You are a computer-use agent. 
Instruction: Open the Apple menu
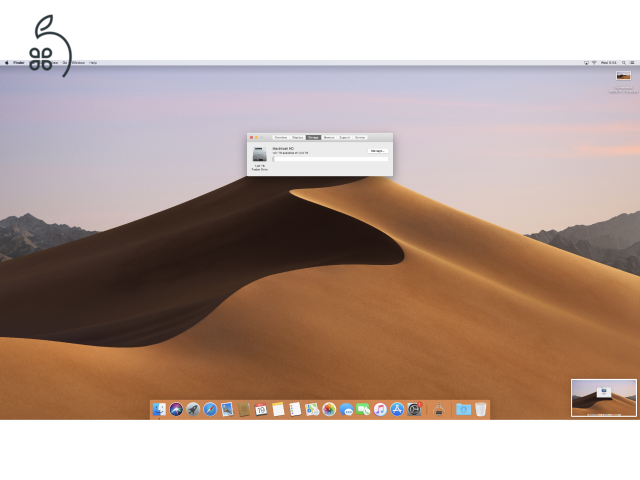tap(7, 62)
